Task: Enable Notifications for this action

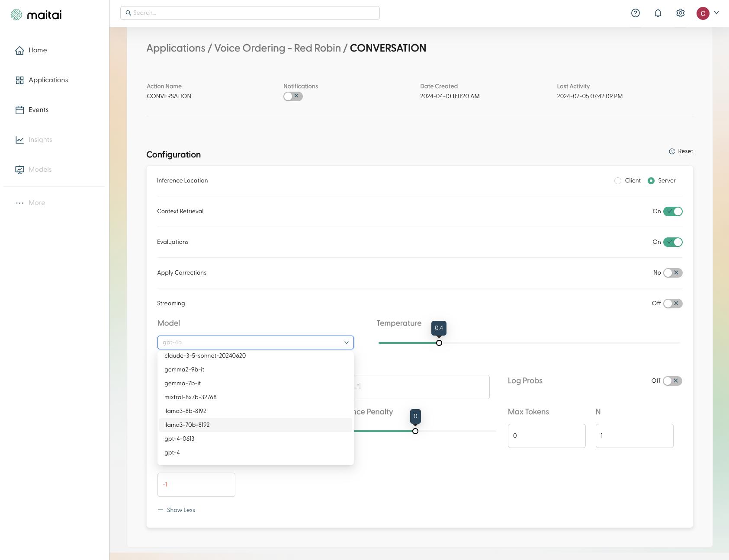Action: click(293, 96)
